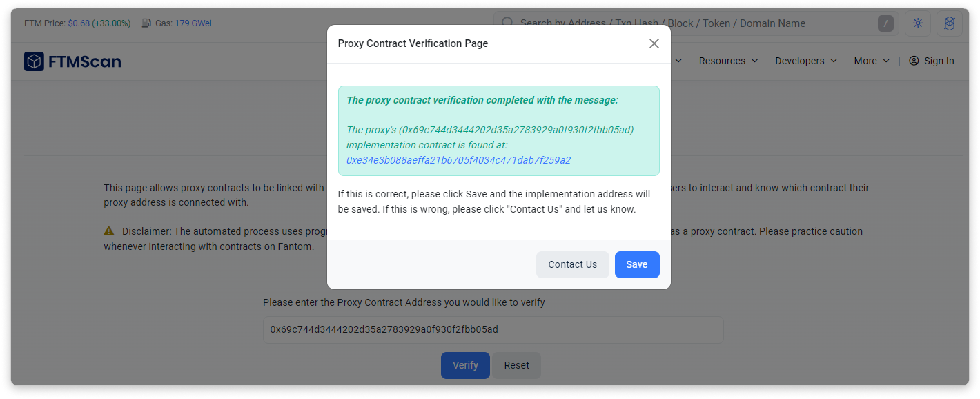Click the FTMScan logo icon
Image resolution: width=980 pixels, height=399 pixels.
click(x=34, y=61)
